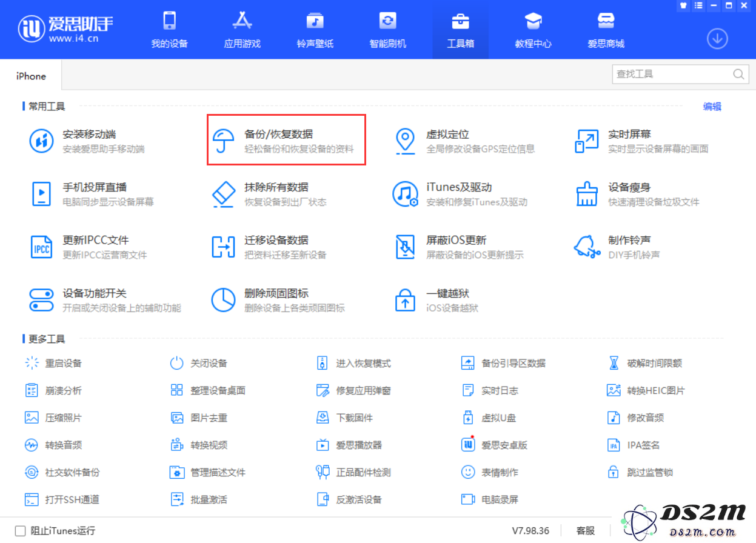The image size is (756, 543).
Task: Open 安装移动端 tool icon
Action: (42, 141)
